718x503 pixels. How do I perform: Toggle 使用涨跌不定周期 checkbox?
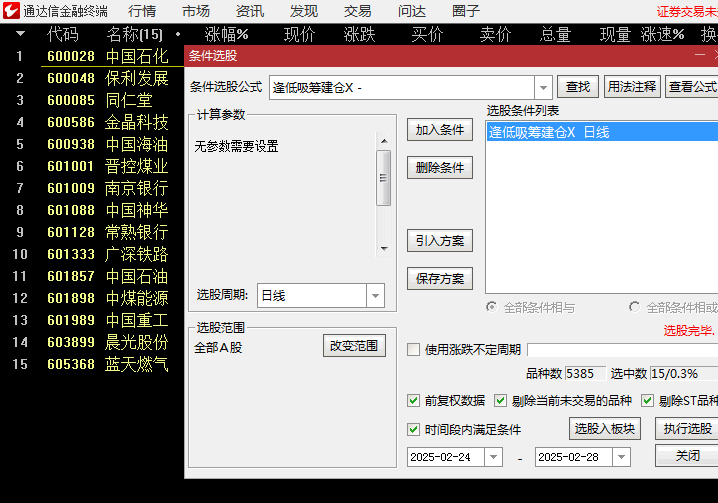[413, 350]
